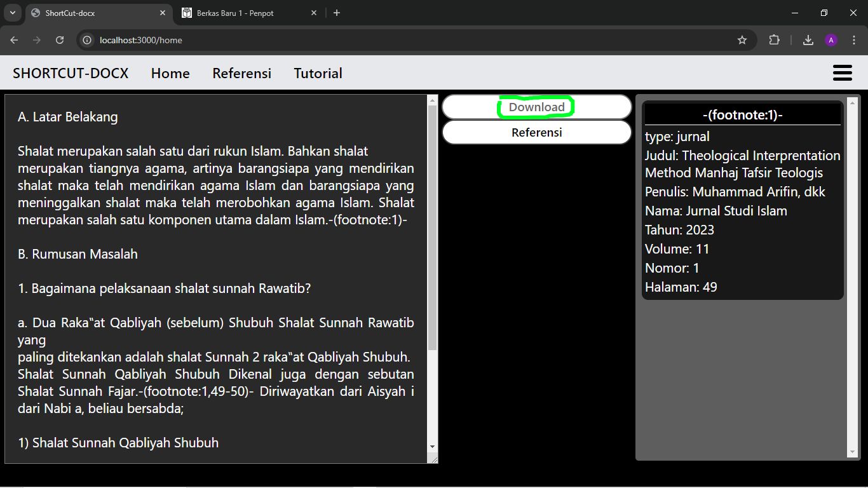Click 'B. Rumusan Masalah' heading in editor
This screenshot has height=488, width=868.
pyautogui.click(x=78, y=254)
